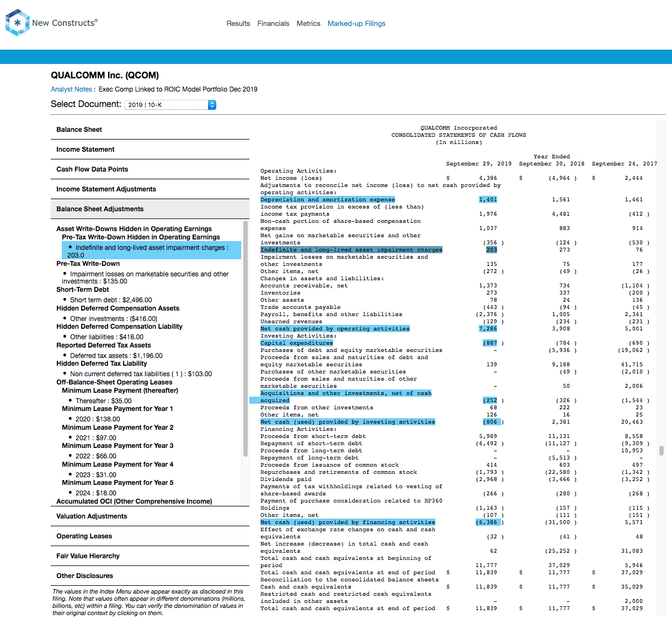Click the September 24, 2017 column header
The image size is (672, 625).
(625, 164)
